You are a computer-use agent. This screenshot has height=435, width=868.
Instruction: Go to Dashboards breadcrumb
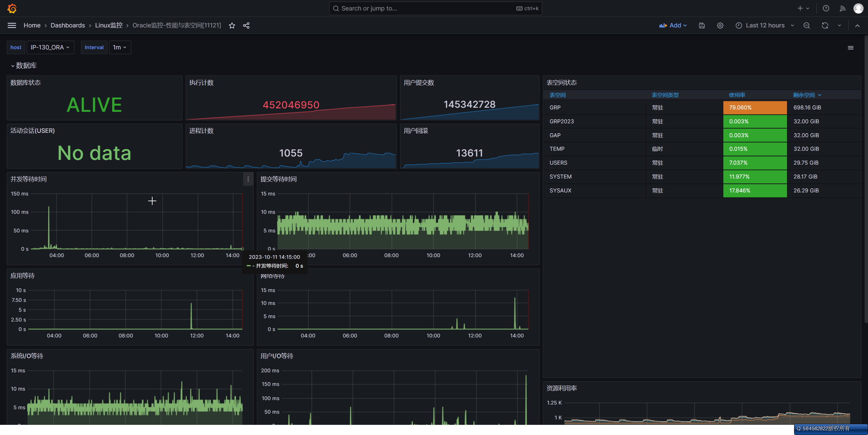[68, 25]
